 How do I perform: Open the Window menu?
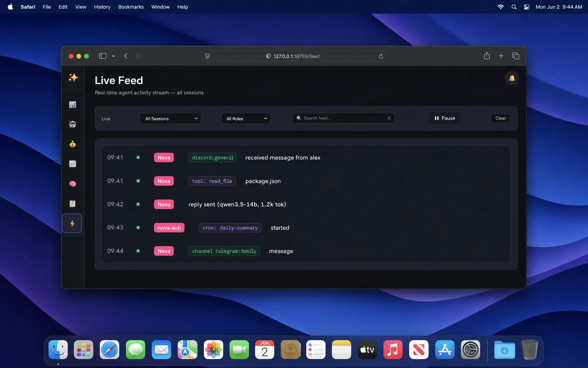pos(160,7)
